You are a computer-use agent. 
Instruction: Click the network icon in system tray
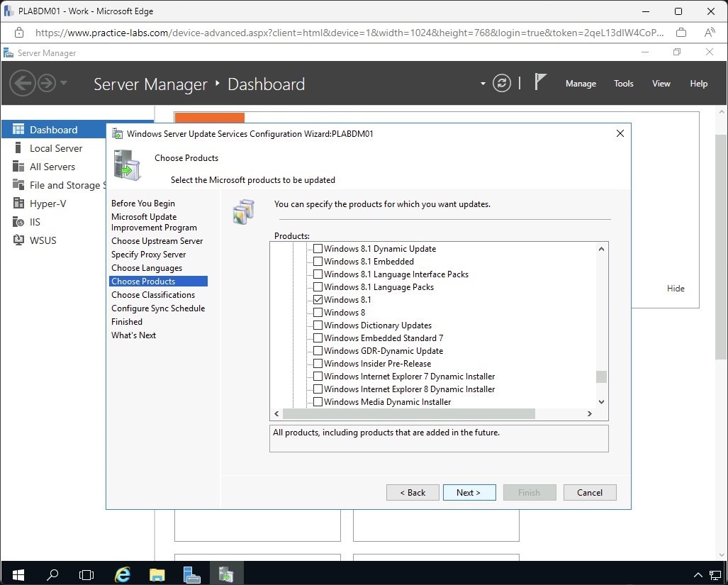(715, 575)
